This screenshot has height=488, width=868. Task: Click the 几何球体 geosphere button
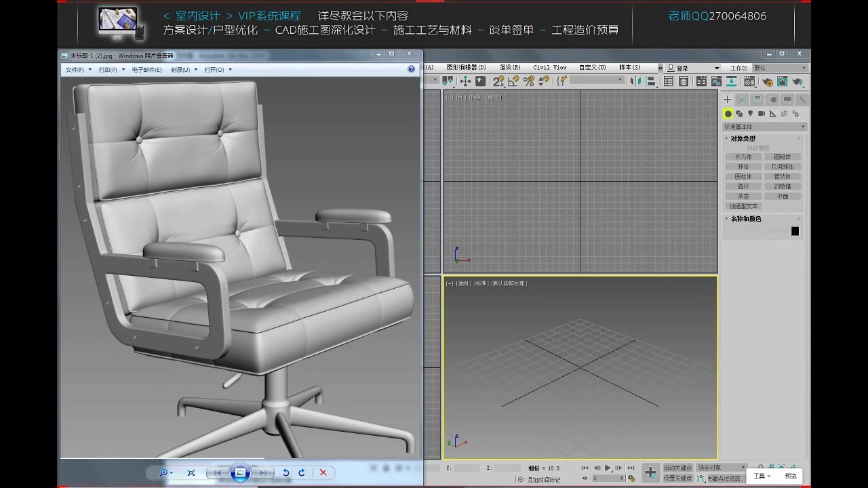coord(783,167)
